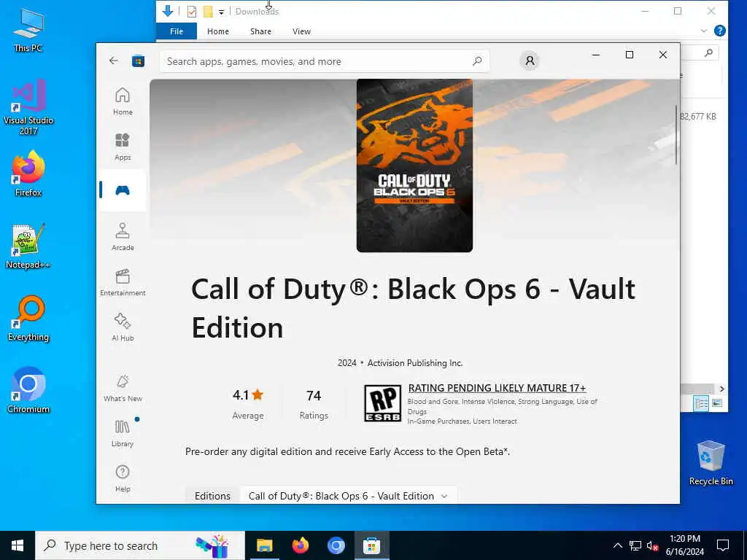The height and width of the screenshot is (560, 747).
Task: Click Microsoft Store taskbar icon
Action: [x=371, y=545]
